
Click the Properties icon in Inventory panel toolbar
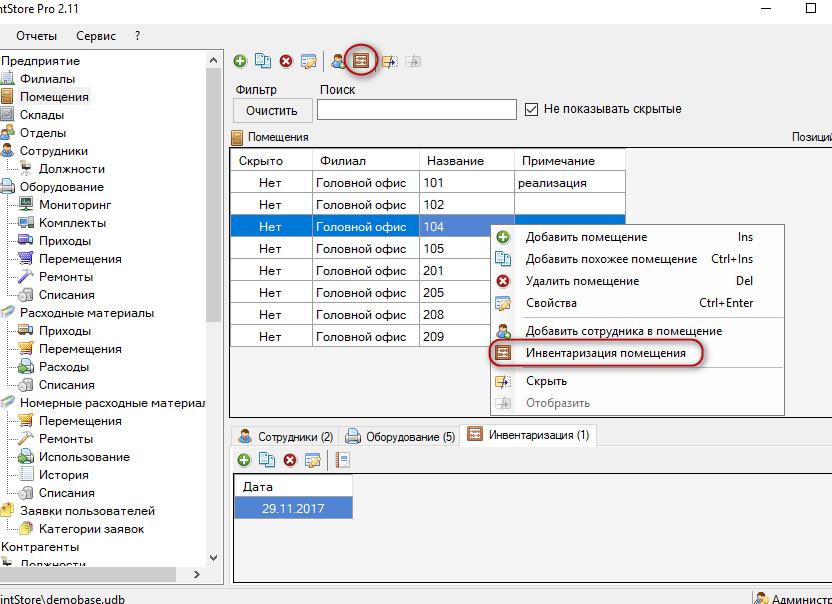coord(313,460)
